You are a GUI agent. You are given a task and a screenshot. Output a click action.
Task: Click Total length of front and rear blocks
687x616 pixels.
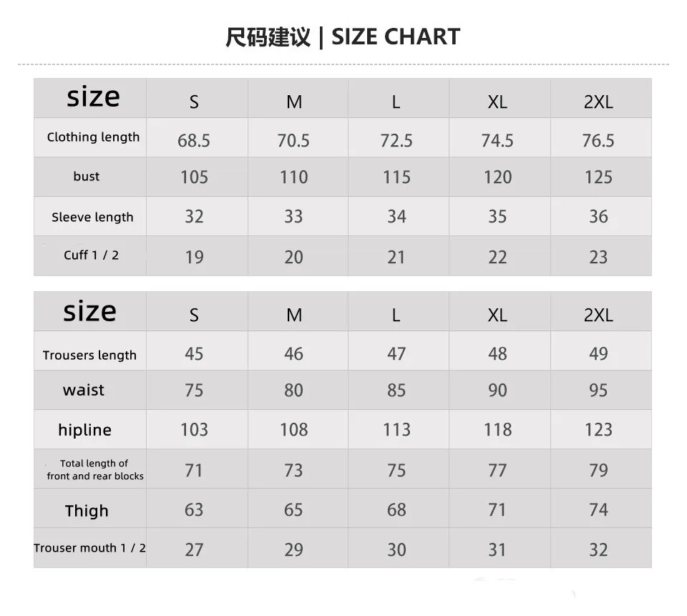(x=94, y=469)
